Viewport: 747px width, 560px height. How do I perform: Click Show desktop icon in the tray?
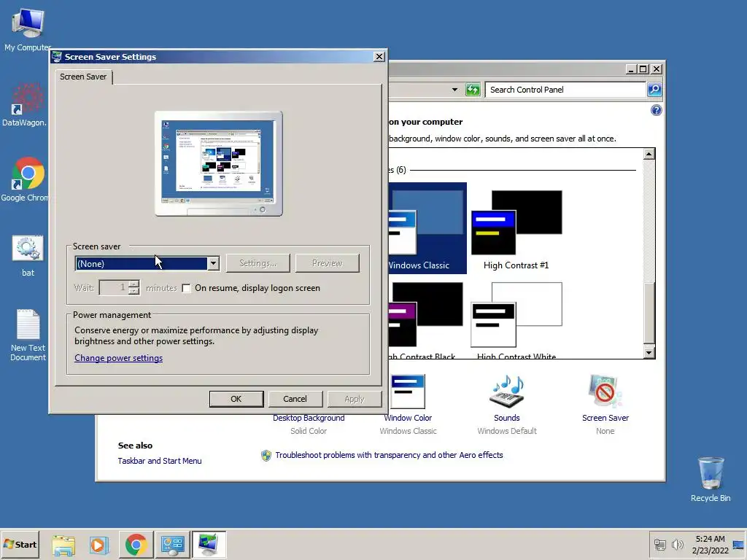click(738, 544)
